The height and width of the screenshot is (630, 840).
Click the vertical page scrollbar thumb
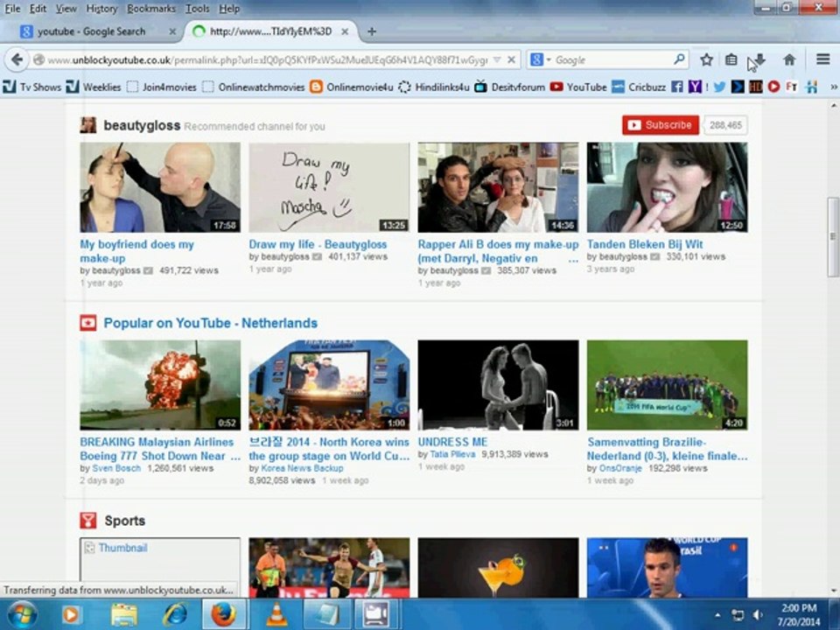click(x=832, y=236)
